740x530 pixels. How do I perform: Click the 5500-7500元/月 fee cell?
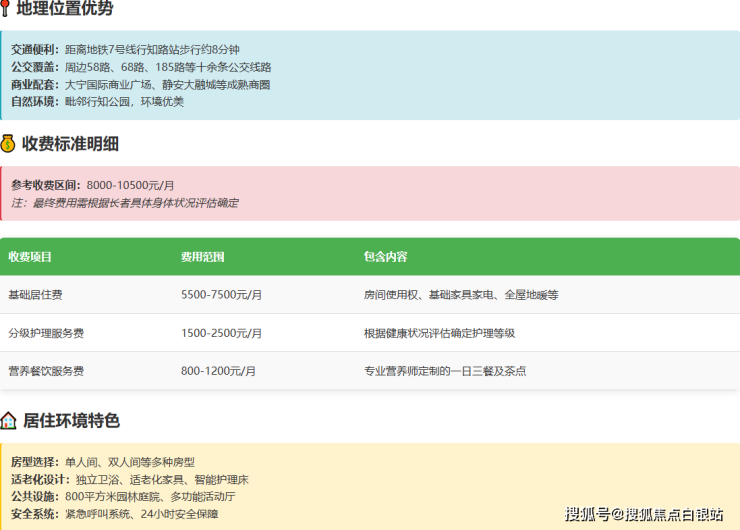click(x=221, y=295)
